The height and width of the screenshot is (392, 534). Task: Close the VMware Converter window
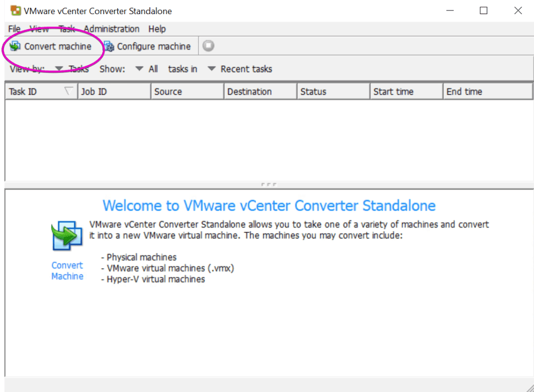point(518,10)
